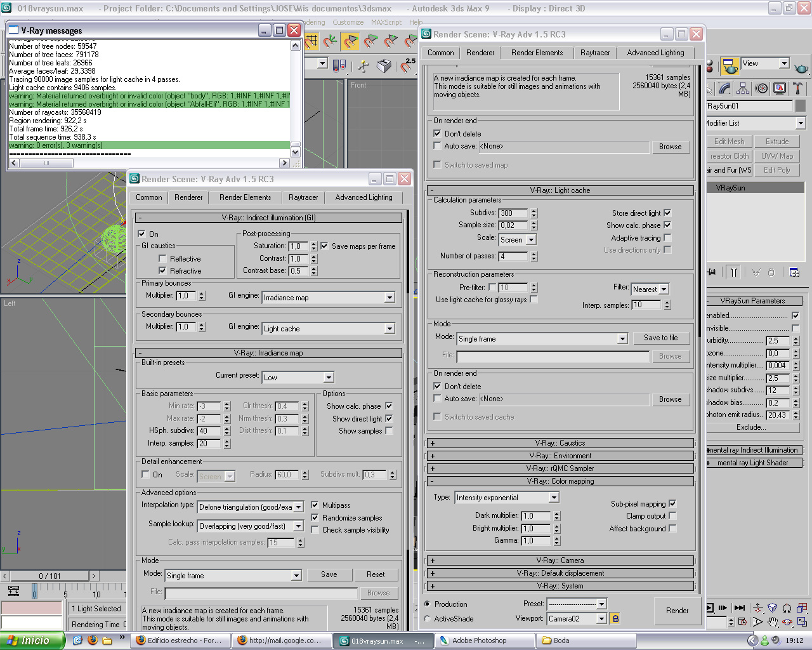Toggle the Multipass checkbox
This screenshot has width=812, height=650.
click(315, 505)
